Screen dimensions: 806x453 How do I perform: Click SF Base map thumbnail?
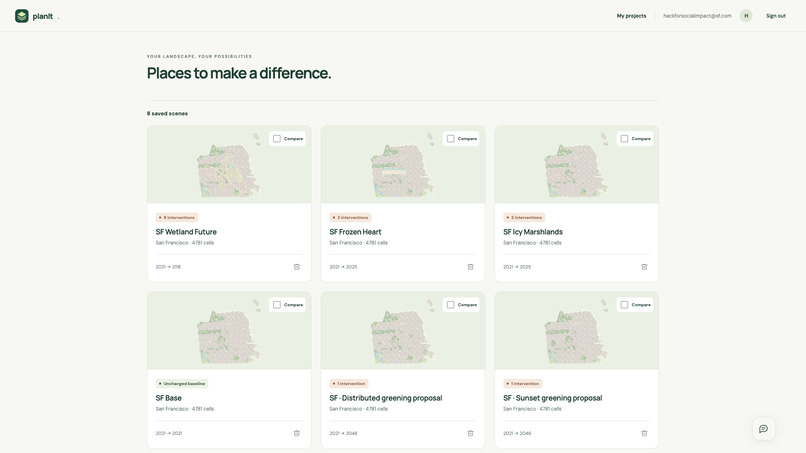229,331
